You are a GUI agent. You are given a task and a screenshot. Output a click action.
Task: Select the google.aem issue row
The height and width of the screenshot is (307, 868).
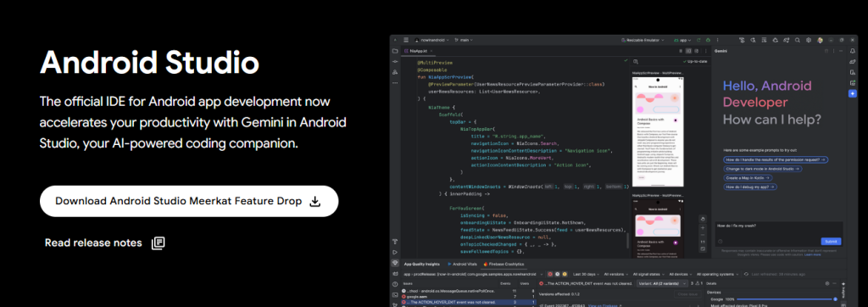[x=469, y=297]
